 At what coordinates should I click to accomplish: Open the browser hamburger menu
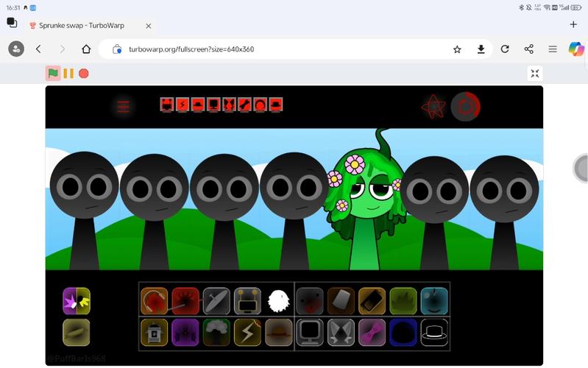point(553,49)
